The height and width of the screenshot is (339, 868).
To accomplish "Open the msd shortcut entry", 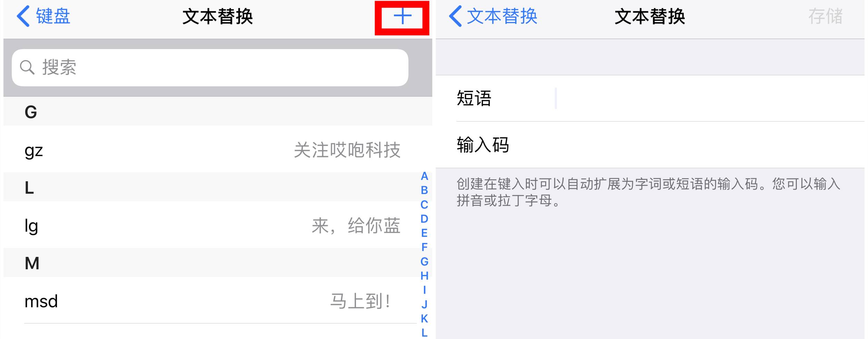I will tap(218, 300).
